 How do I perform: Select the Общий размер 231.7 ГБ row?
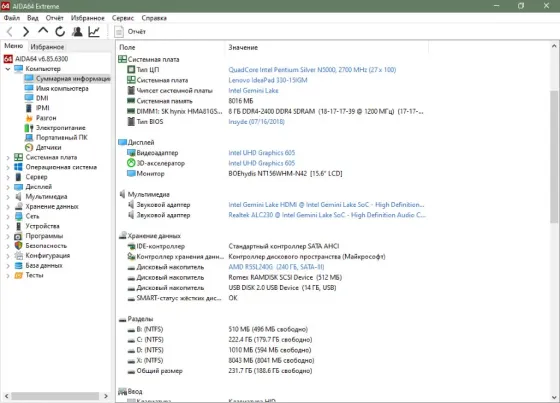[271, 371]
